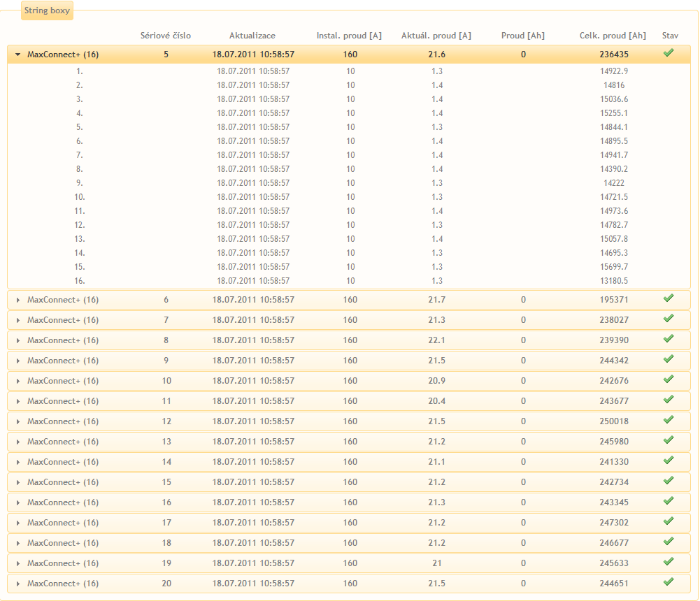700x601 pixels.
Task: Click green checkmark in serial 19 row
Action: tap(669, 563)
